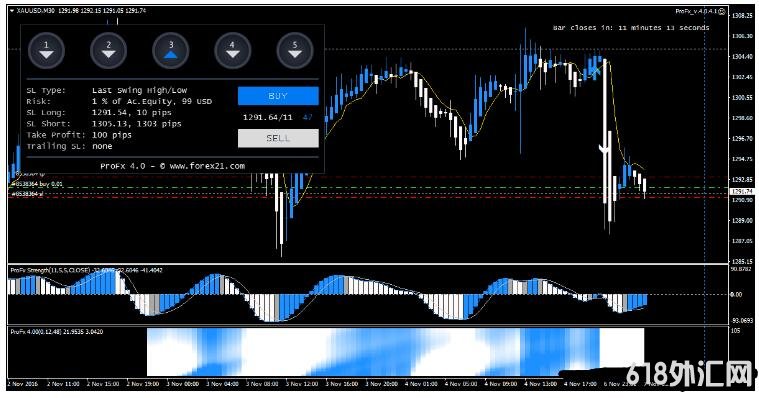Click the Risk 1 % of Ac.Equity value
Image resolution: width=759 pixels, height=398 pixels.
pyautogui.click(x=152, y=101)
